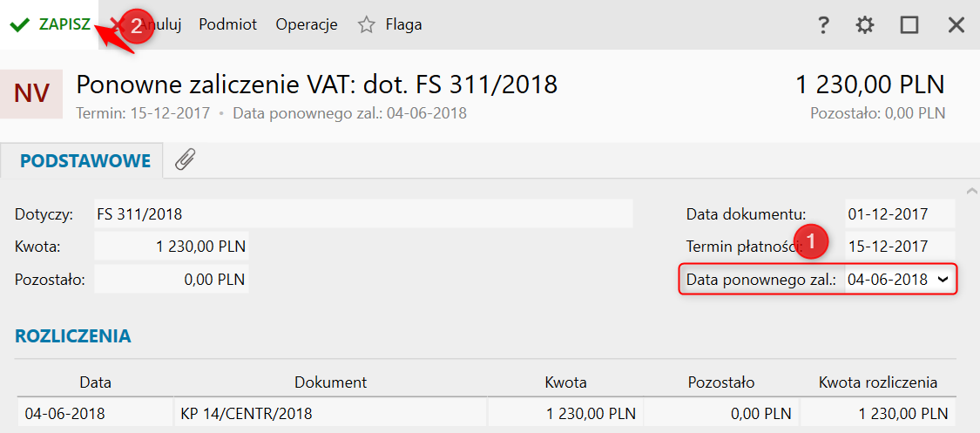Expand the Data ponownego zal. date dropdown
Screen dimensions: 980x433
[x=943, y=281]
